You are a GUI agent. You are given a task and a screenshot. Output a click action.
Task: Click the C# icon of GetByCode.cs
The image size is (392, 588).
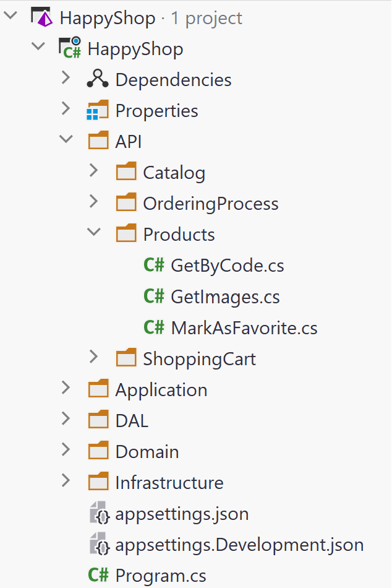pos(154,265)
